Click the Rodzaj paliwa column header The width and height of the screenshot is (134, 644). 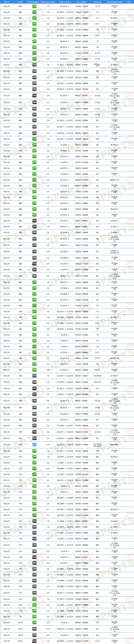(33, 2)
